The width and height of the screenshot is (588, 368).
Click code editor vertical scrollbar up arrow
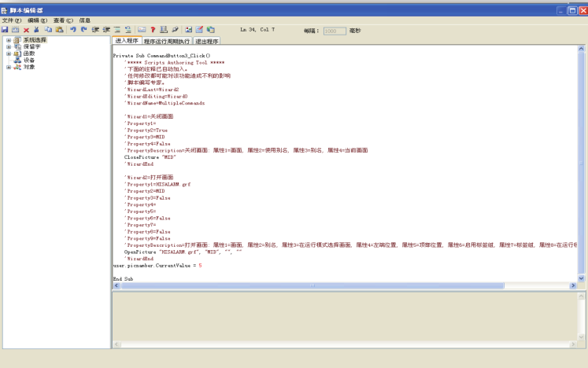click(581, 49)
